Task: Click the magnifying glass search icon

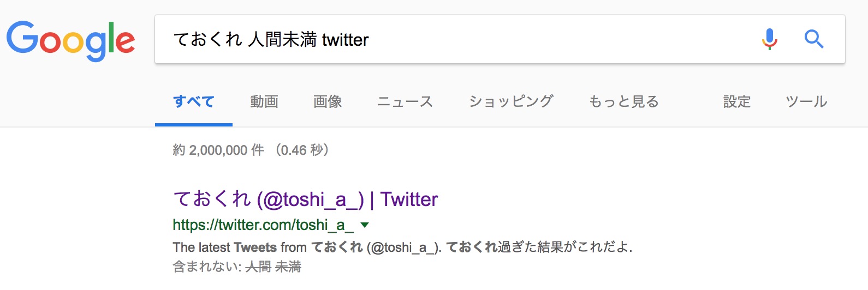Action: click(813, 39)
